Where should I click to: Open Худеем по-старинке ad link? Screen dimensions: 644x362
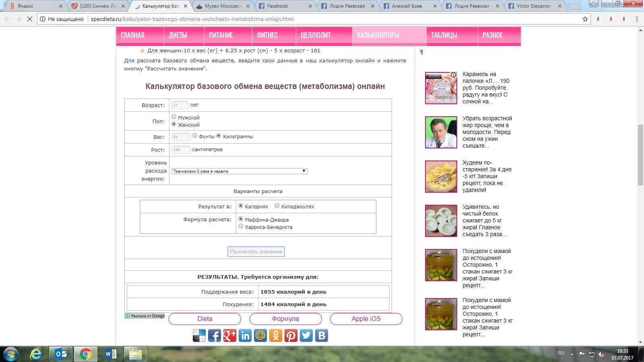click(487, 176)
